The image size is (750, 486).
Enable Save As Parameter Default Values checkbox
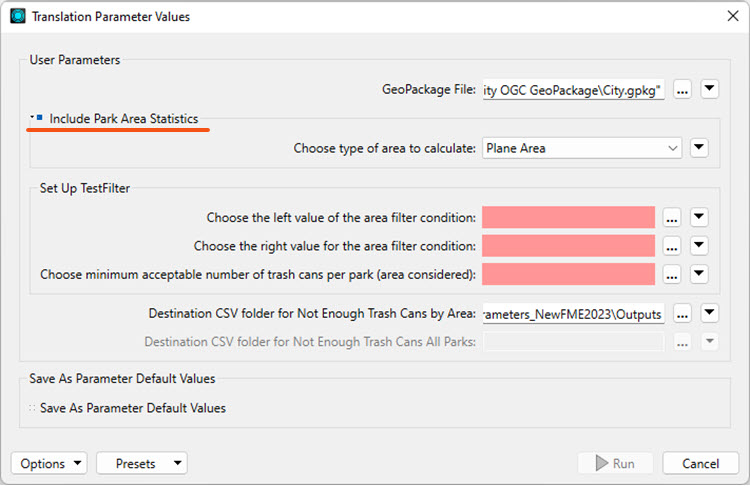[x=32, y=408]
